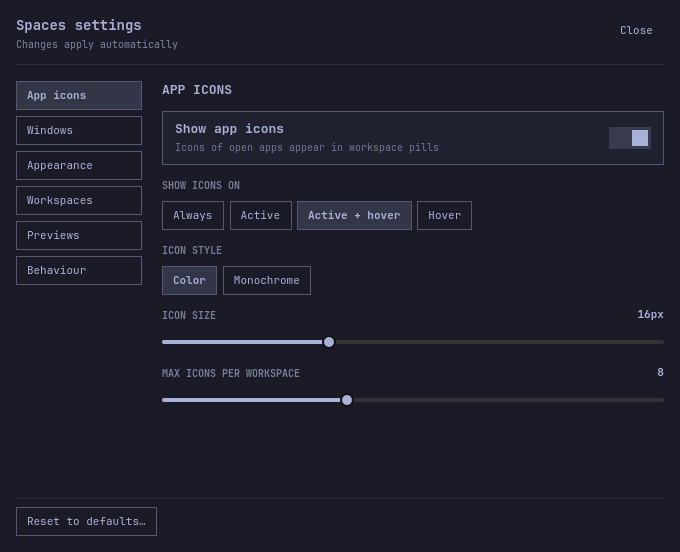
Task: Click the Icon Size slider handle
Action: [x=329, y=342]
